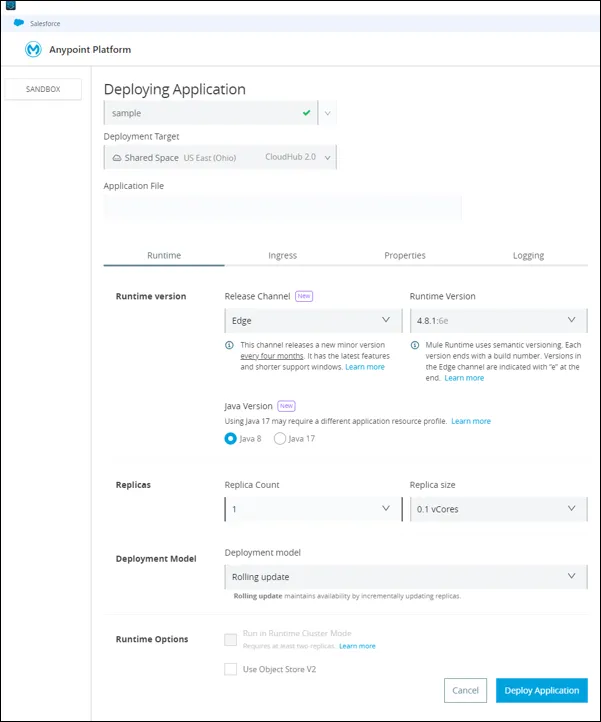Click info icon beside Runtime Version description

click(414, 345)
